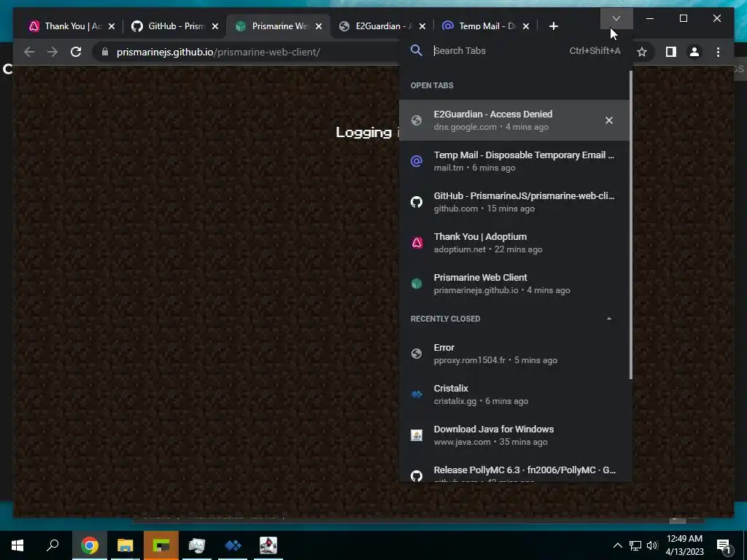Select GitHub - PrismarineJS/prismarine-web-client list entry
The height and width of the screenshot is (560, 747).
coord(514,202)
